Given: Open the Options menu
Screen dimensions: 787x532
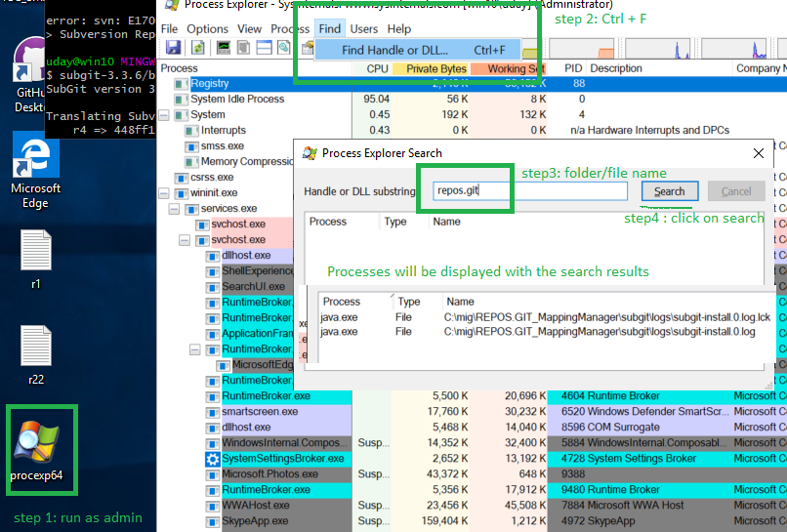Looking at the screenshot, I should click(207, 29).
